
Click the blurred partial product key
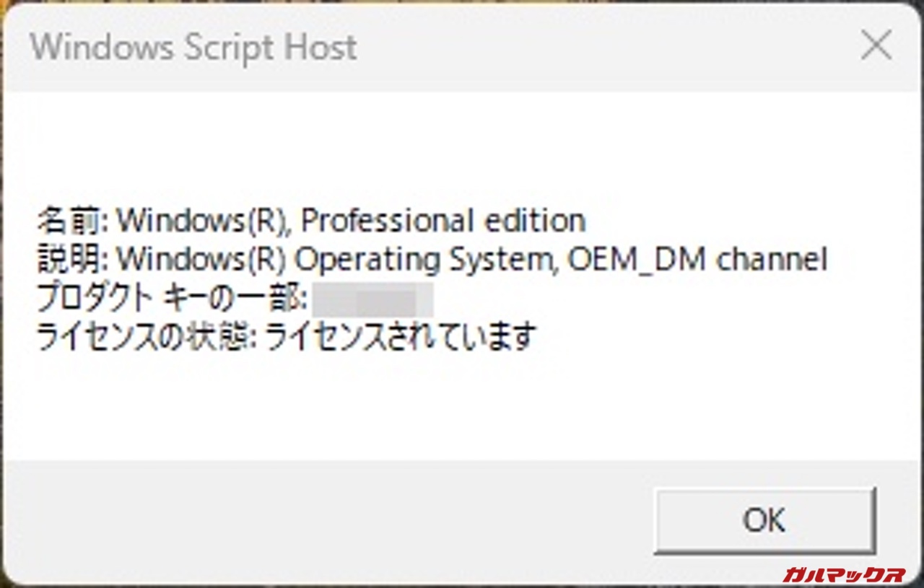(x=373, y=300)
